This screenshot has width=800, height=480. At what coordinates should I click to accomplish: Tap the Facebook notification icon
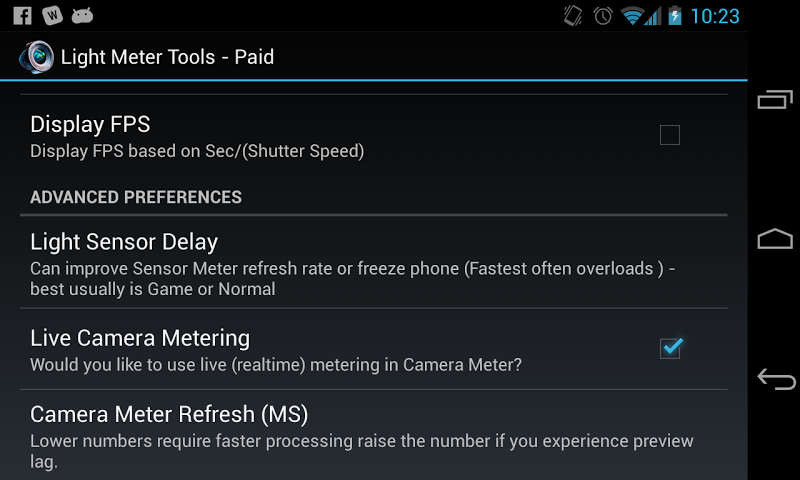(x=22, y=16)
